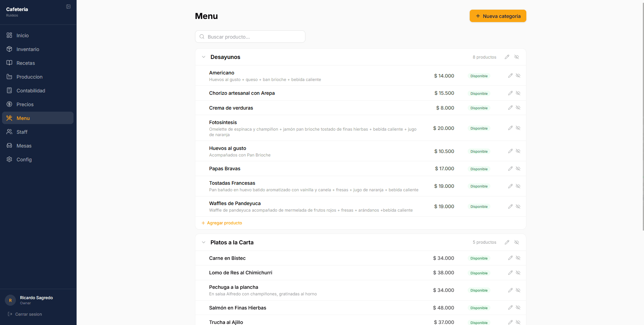Navigate to Inicio in the sidebar
The height and width of the screenshot is (325, 644).
[x=23, y=35]
